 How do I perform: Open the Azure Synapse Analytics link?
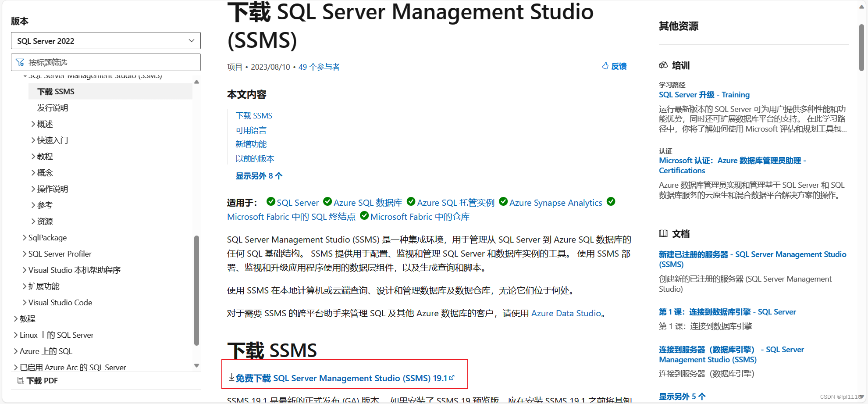pos(555,203)
